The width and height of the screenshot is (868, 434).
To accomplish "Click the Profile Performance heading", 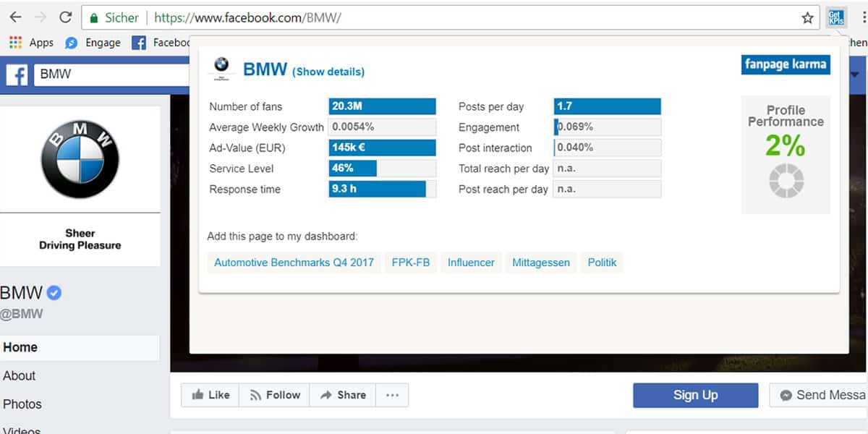I will [x=786, y=116].
